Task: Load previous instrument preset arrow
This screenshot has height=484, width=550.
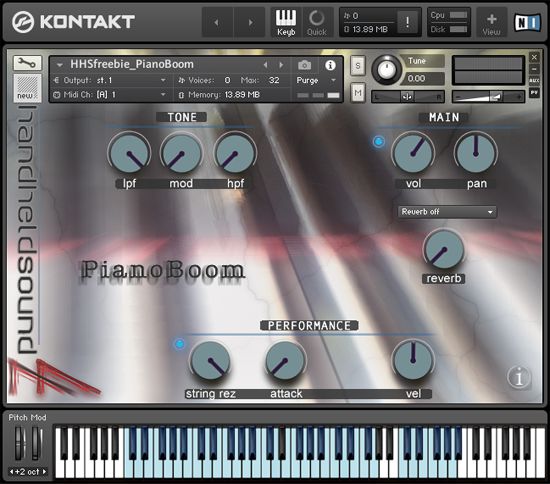Action: (266, 65)
